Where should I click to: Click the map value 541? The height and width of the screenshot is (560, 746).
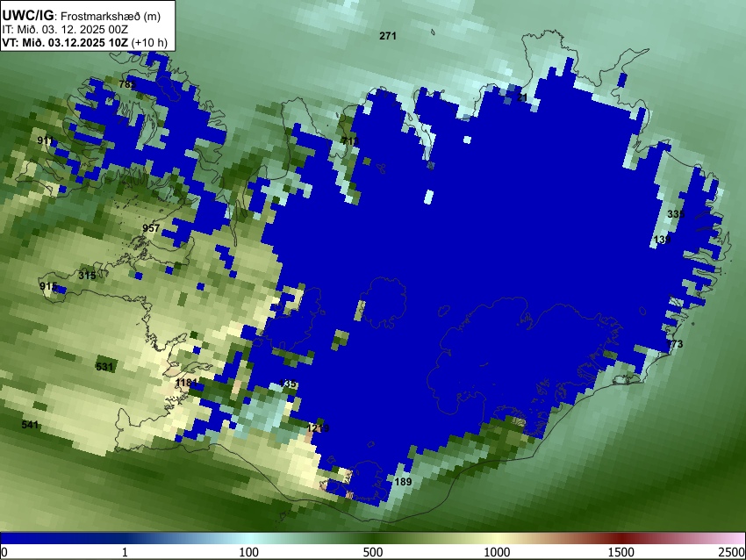pos(30,425)
